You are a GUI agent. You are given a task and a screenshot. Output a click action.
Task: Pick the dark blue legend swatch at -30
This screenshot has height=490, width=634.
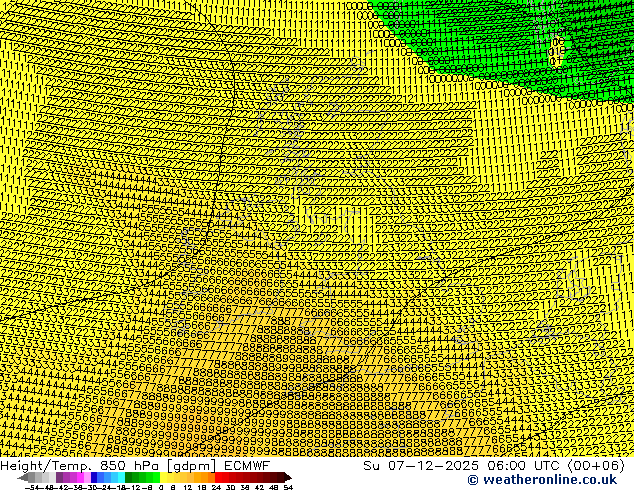point(94,478)
